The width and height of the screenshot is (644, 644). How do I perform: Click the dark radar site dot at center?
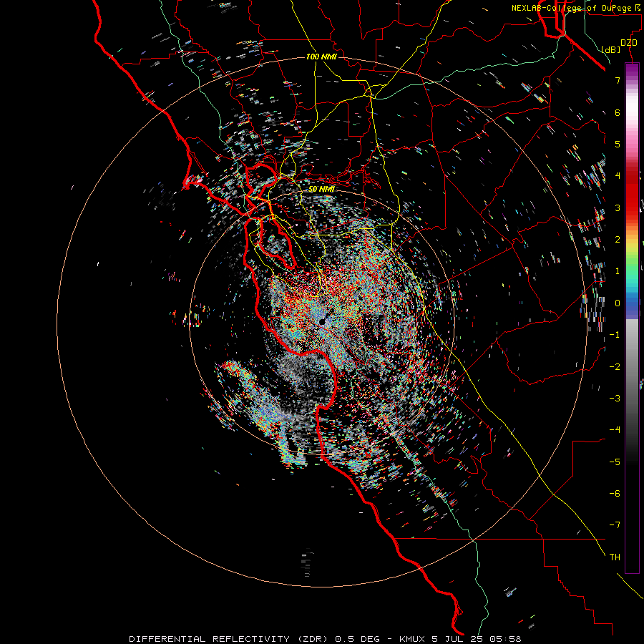(x=323, y=321)
